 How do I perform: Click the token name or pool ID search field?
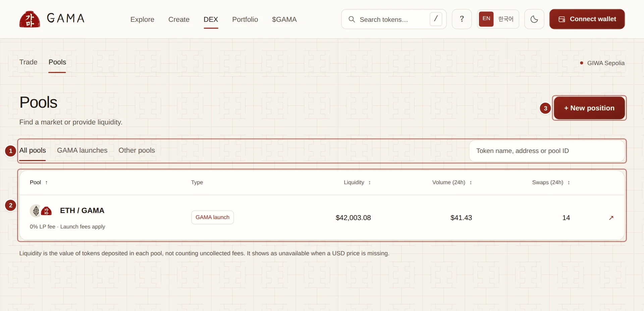[x=546, y=151]
